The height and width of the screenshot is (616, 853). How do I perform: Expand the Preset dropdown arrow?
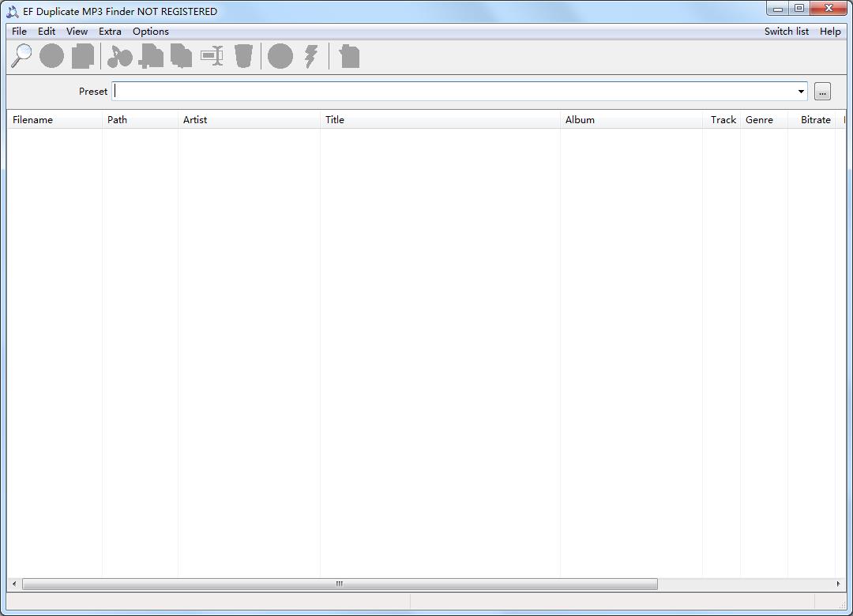[x=800, y=92]
